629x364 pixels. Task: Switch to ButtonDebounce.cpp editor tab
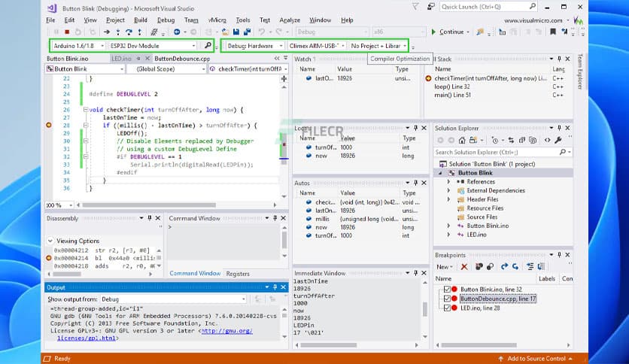click(x=182, y=59)
